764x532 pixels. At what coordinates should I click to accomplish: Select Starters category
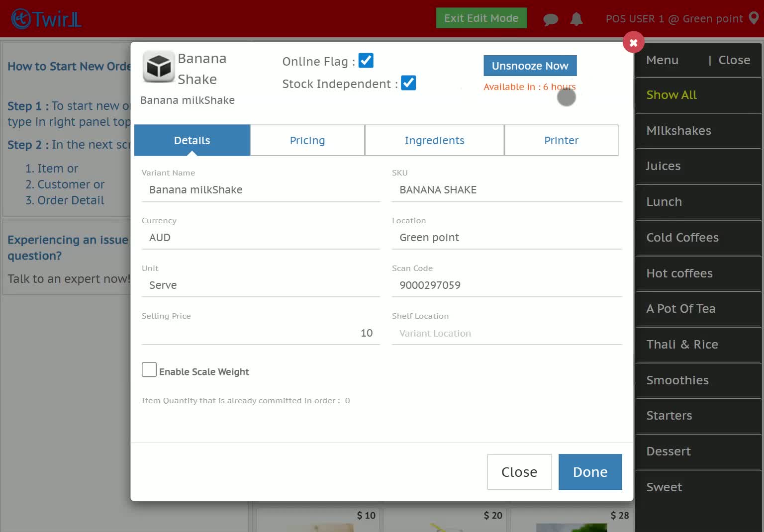tap(698, 416)
